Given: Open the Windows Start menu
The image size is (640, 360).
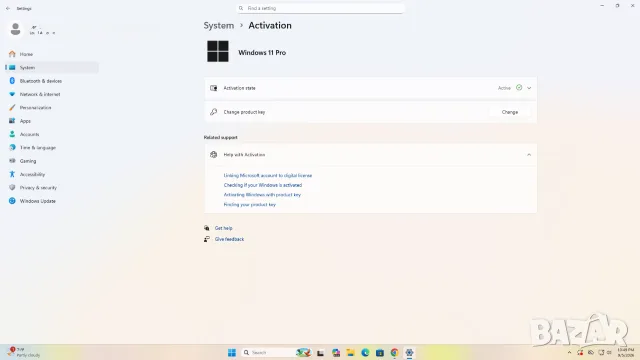Looking at the screenshot, I should (232, 353).
